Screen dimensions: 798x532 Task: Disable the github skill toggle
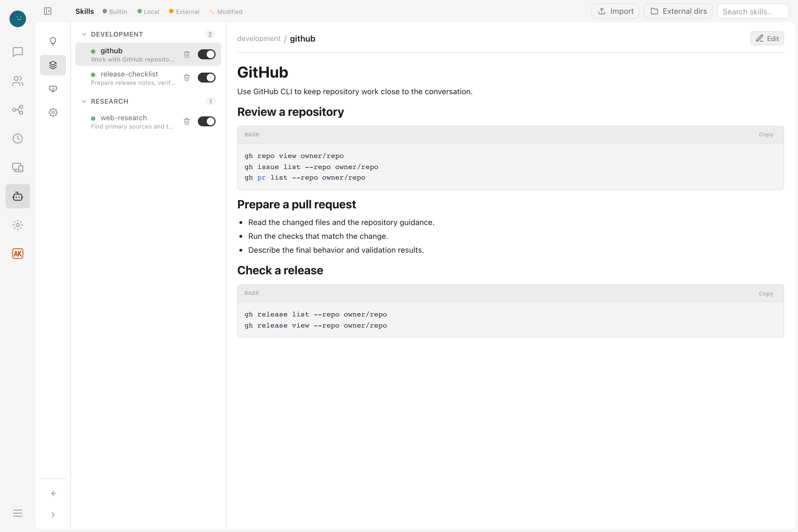click(207, 54)
